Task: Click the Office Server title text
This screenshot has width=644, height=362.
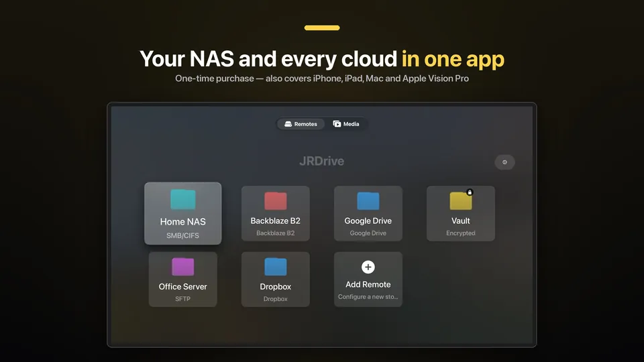Action: [182, 286]
